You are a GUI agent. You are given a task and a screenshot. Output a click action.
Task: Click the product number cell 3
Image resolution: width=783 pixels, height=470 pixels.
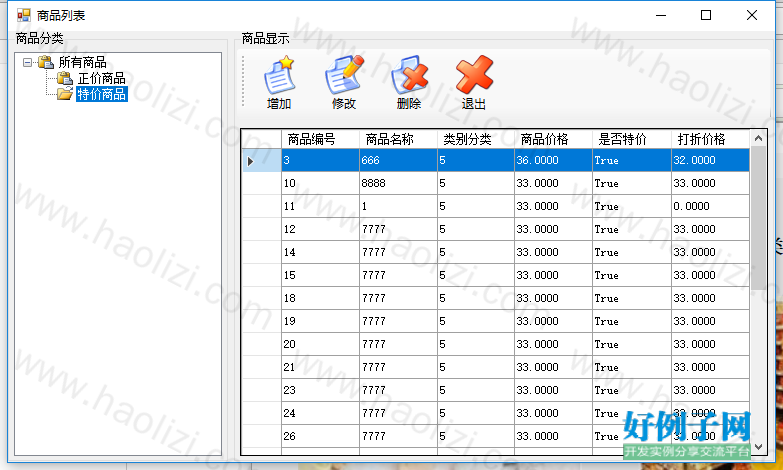pyautogui.click(x=321, y=160)
